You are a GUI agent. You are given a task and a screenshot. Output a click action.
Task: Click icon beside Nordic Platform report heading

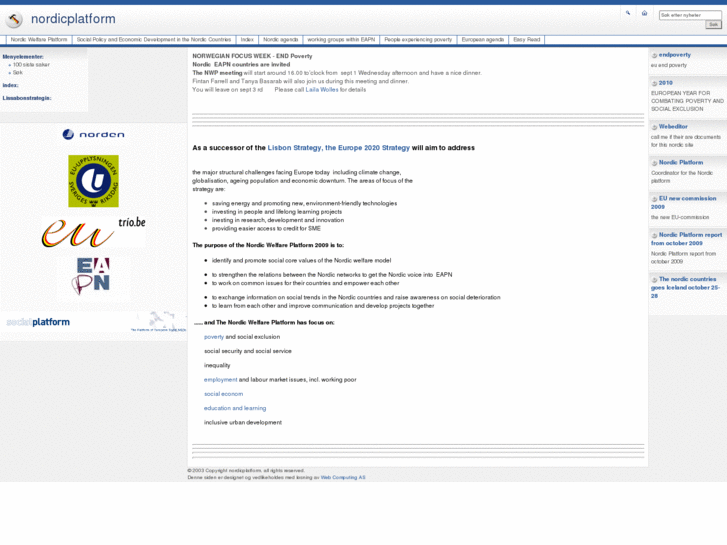654,236
